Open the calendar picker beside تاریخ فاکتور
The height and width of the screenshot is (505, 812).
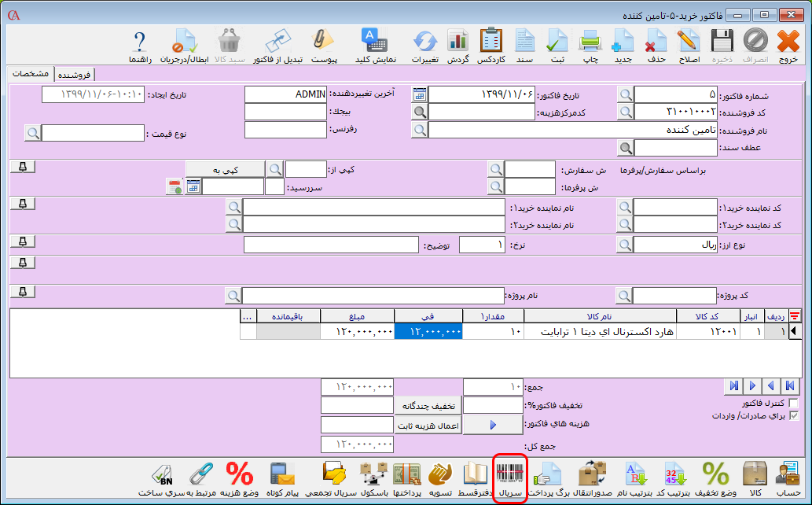(420, 94)
